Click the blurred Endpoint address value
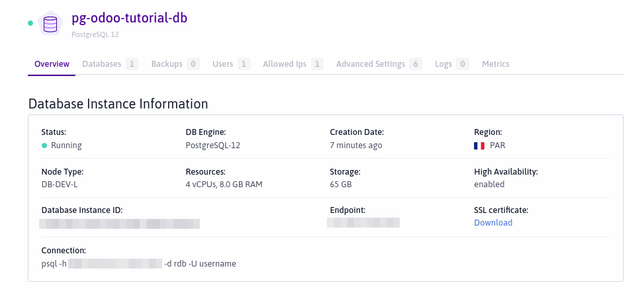The height and width of the screenshot is (297, 644). coord(363,223)
